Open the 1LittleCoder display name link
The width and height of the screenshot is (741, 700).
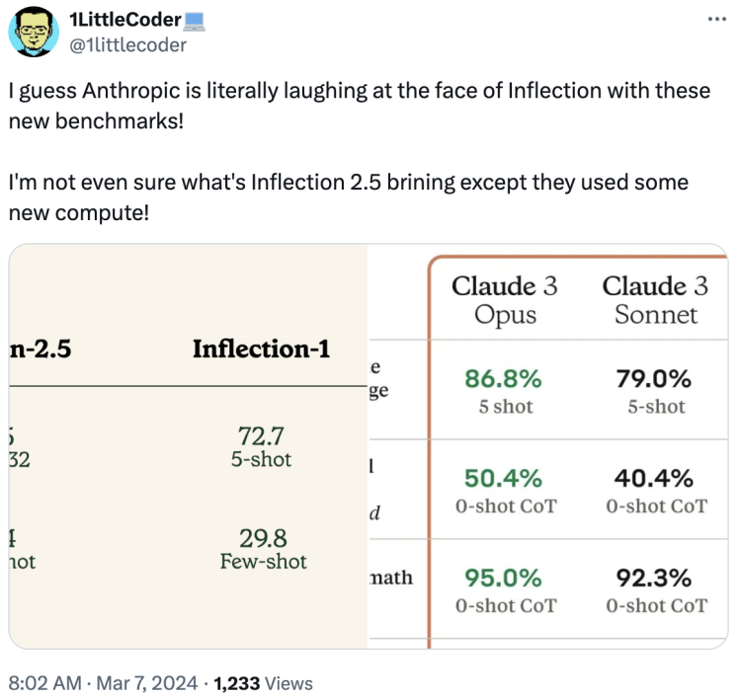click(121, 21)
